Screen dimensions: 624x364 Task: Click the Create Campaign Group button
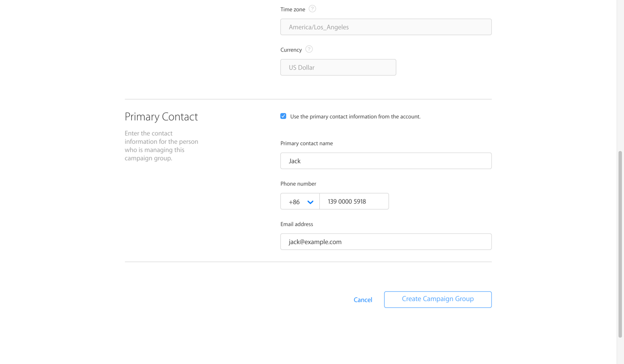[437, 299]
